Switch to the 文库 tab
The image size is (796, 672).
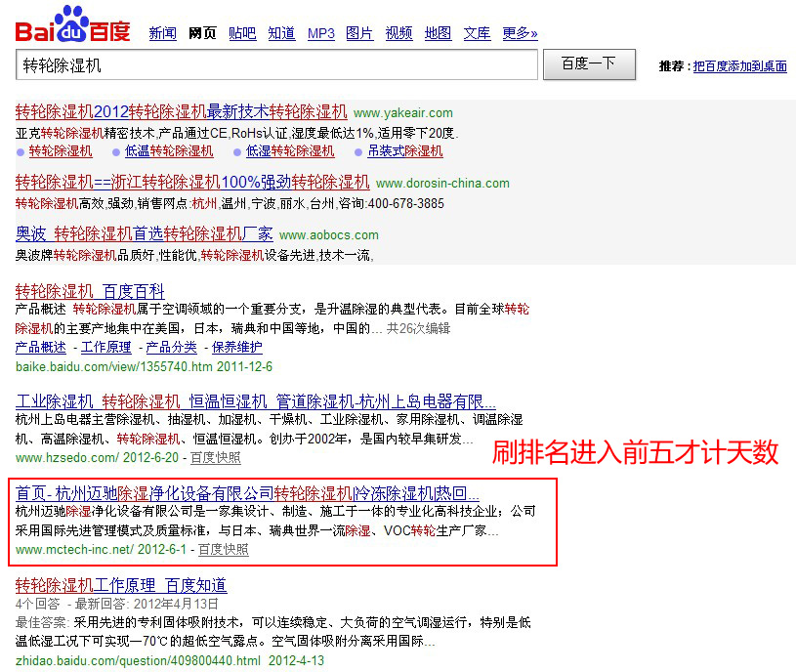(x=478, y=33)
